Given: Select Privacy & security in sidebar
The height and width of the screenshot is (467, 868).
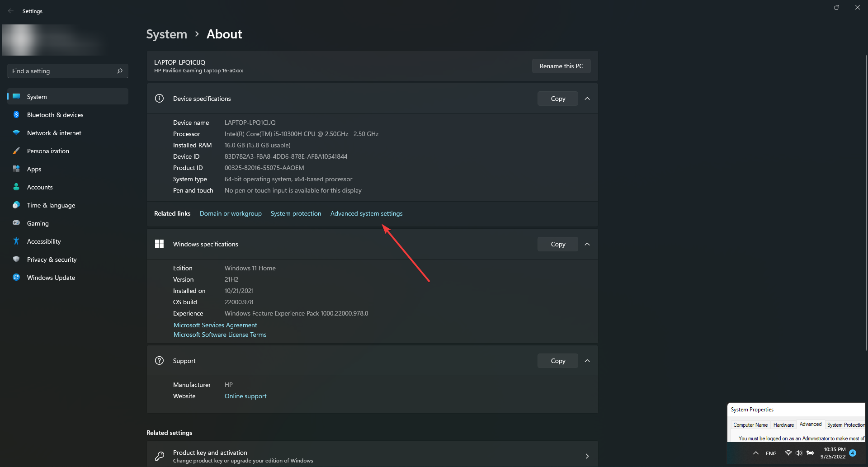Looking at the screenshot, I should pyautogui.click(x=68, y=259).
